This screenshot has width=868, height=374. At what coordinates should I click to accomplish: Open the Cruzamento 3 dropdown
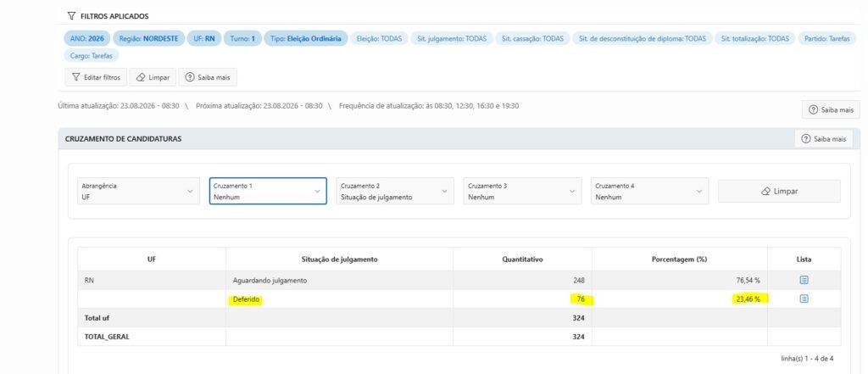522,191
